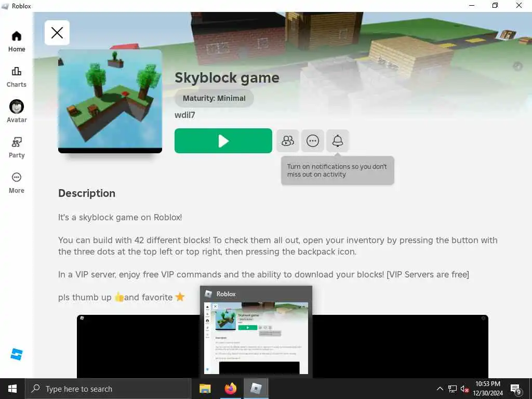532x399 pixels.
Task: Click the taskbar search box
Action: point(108,389)
